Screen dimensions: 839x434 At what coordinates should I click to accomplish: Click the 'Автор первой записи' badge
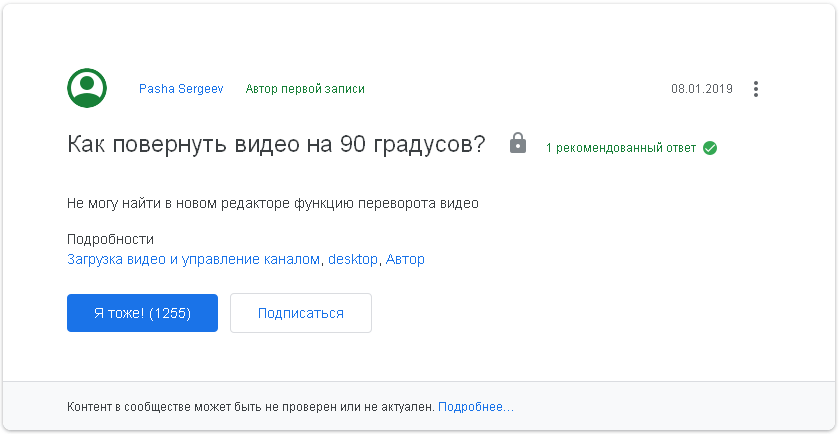(305, 89)
